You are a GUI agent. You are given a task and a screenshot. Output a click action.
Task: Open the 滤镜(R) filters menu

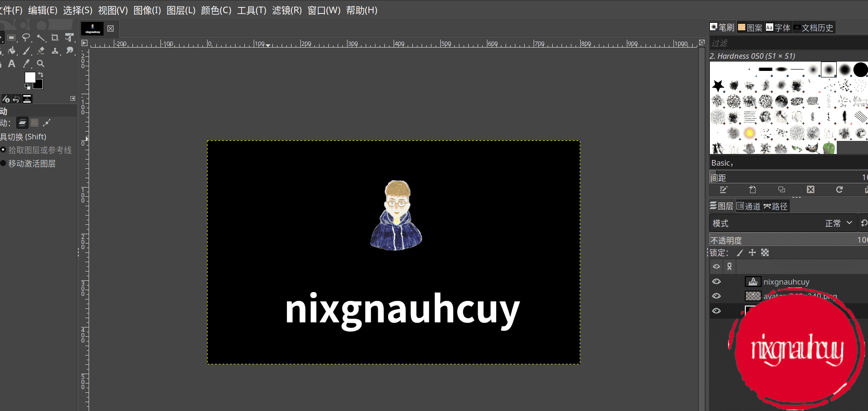click(x=287, y=10)
